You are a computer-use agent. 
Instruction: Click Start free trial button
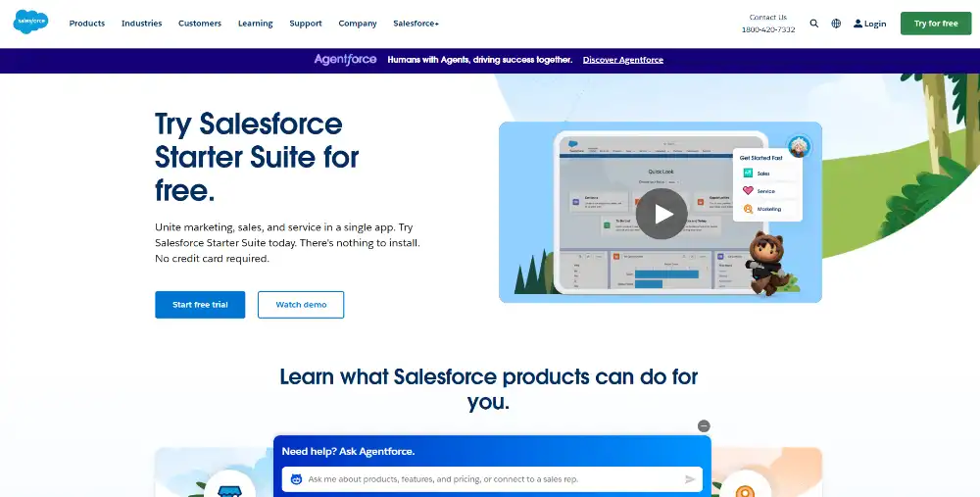(x=200, y=305)
